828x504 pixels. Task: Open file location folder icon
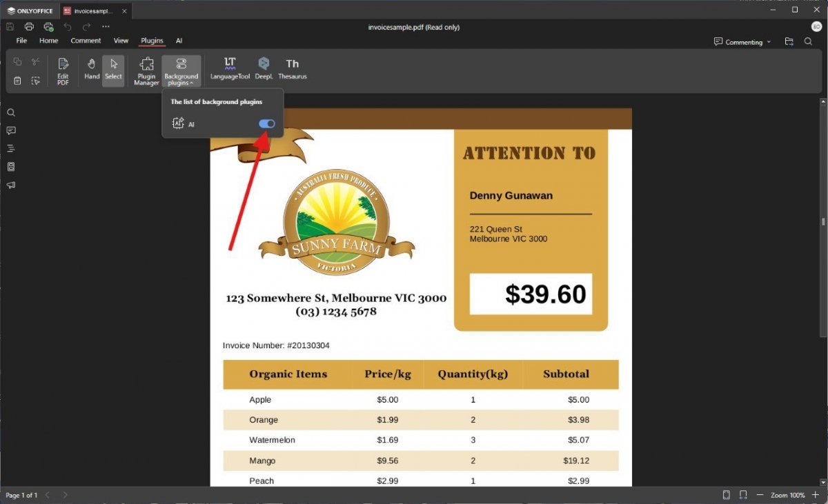[789, 42]
